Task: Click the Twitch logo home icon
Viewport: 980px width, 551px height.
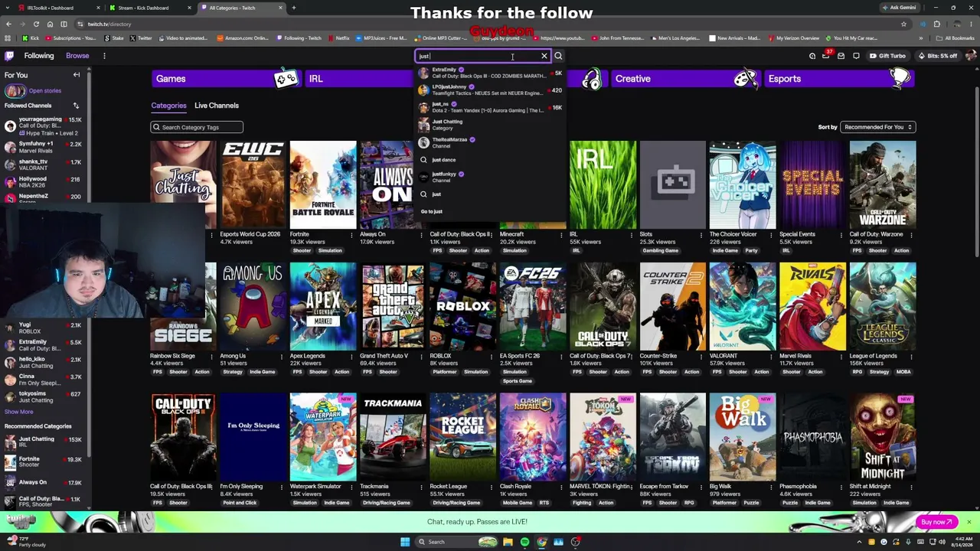Action: (9, 56)
